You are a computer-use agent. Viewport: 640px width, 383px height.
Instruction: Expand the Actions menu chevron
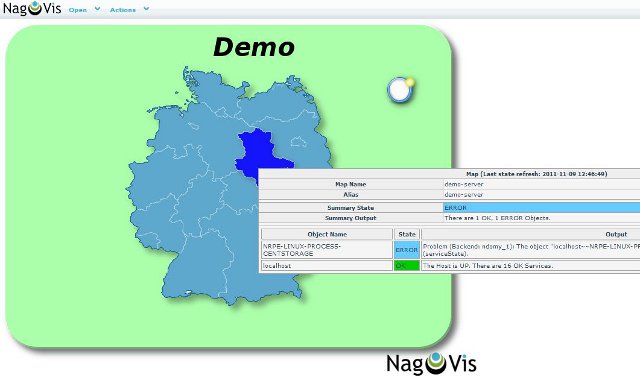coord(146,9)
